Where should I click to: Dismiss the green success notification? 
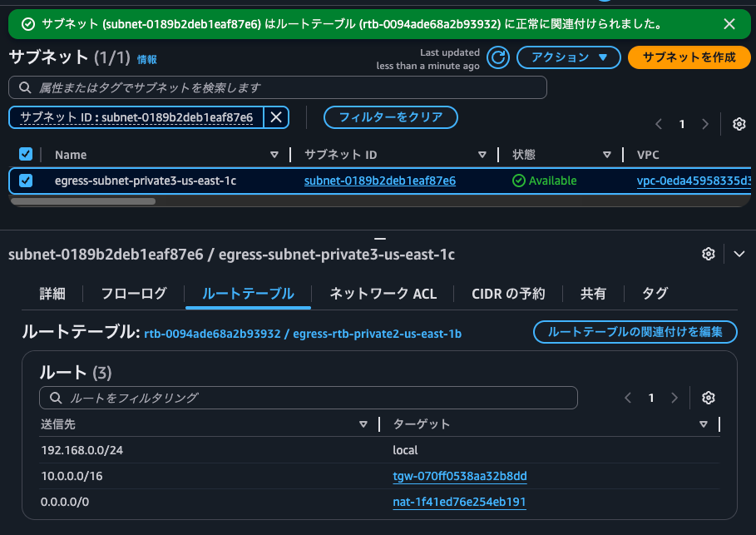(x=729, y=24)
